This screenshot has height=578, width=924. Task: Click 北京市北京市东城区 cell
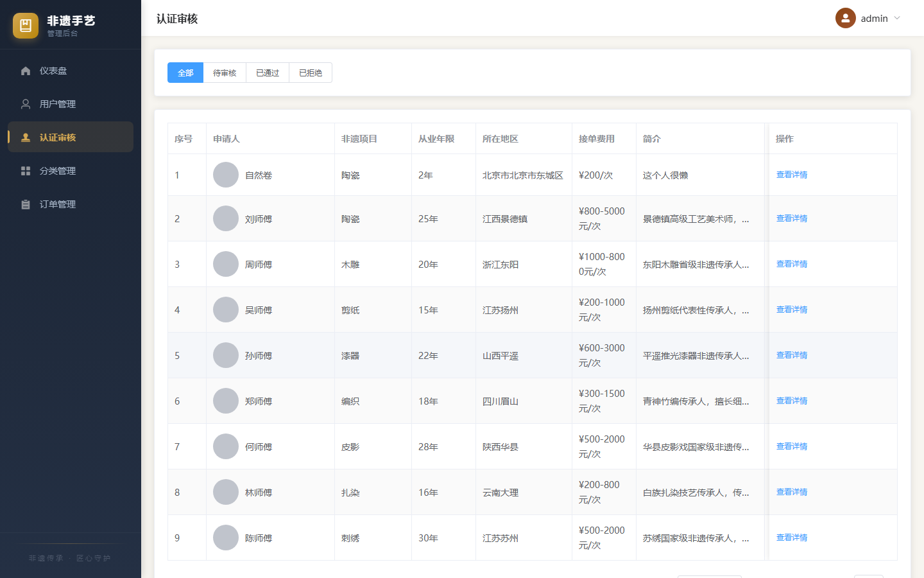[523, 175]
